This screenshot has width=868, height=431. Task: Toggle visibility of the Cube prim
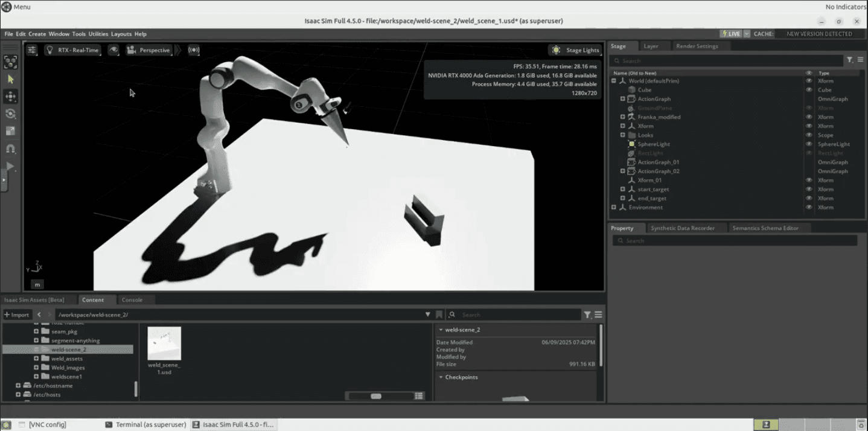click(x=809, y=90)
